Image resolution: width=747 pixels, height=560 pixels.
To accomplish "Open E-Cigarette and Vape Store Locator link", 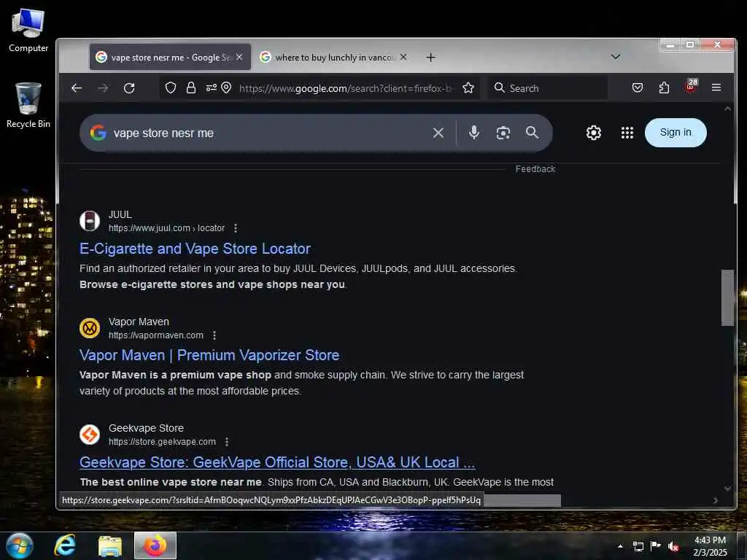I will click(195, 249).
